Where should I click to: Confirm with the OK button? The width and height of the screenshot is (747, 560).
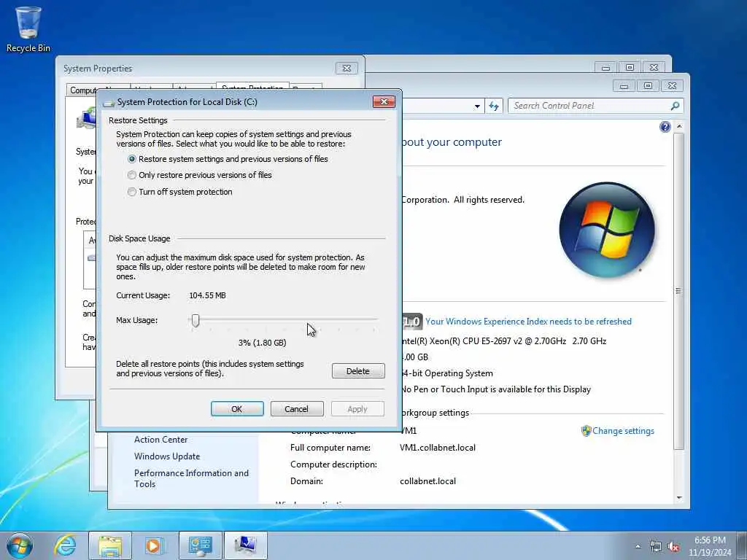pos(237,409)
